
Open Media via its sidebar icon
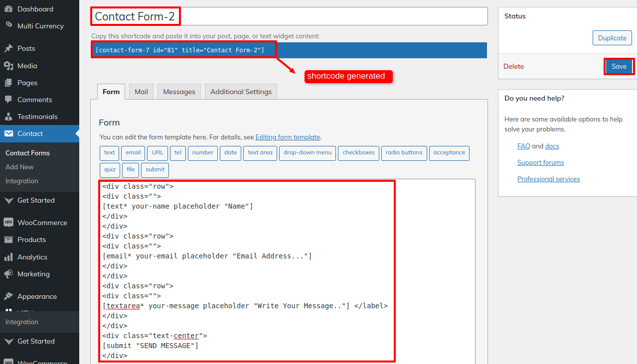pyautogui.click(x=8, y=66)
